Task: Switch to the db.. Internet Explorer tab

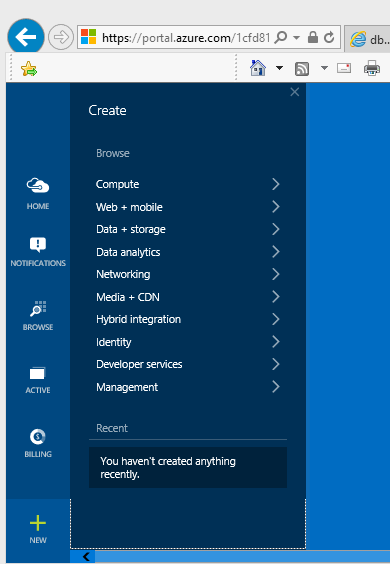Action: click(x=367, y=39)
